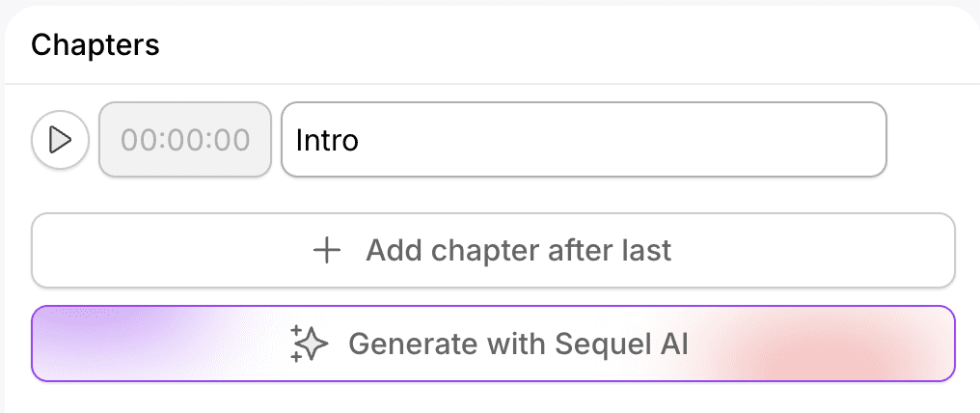Click the Chapters panel title text

click(95, 44)
